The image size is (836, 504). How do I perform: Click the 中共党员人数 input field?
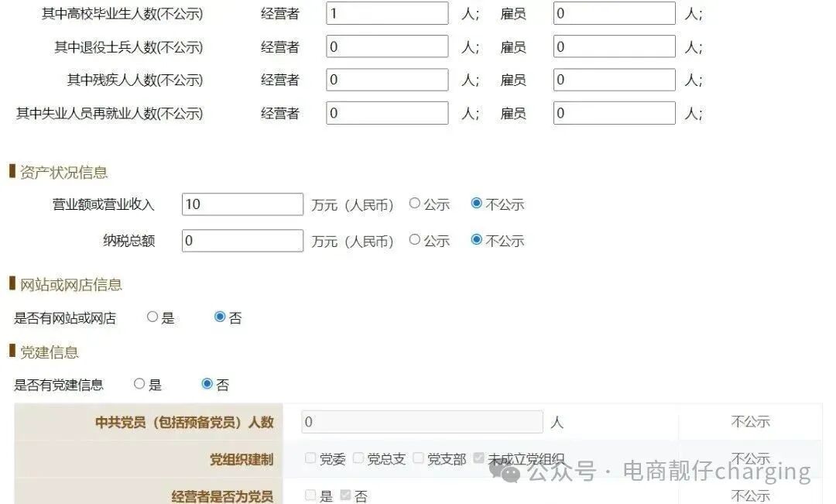click(422, 421)
